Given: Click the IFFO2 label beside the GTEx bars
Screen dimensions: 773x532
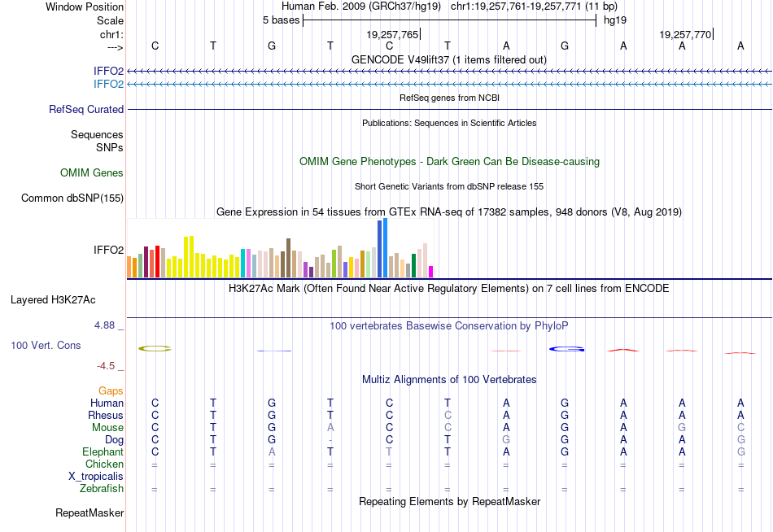Looking at the screenshot, I should point(108,251).
